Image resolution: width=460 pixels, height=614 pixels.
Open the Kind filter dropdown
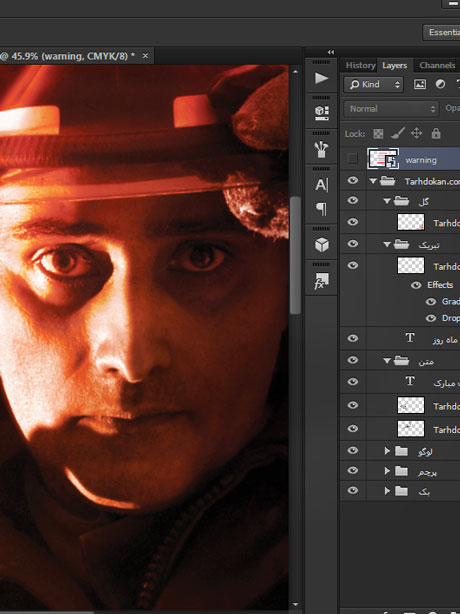point(373,85)
